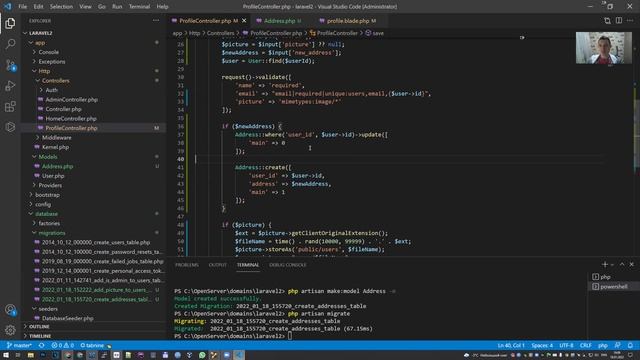Close the terminal panel
Viewport: 640px width, 360px height.
631,264
